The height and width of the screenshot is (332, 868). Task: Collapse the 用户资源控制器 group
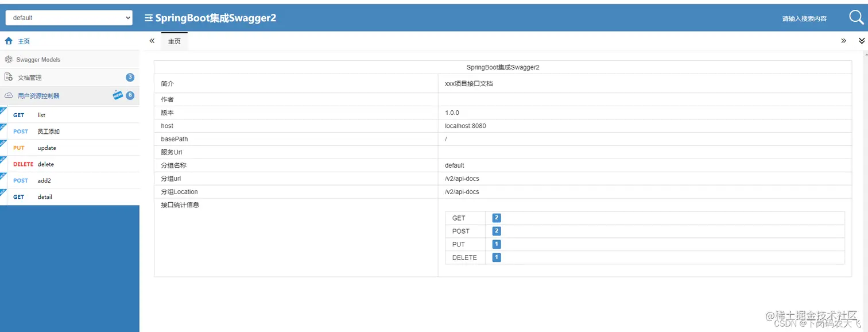coord(69,95)
